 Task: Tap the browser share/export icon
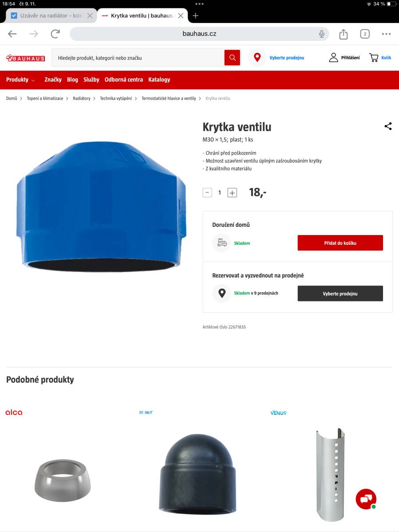click(x=344, y=34)
